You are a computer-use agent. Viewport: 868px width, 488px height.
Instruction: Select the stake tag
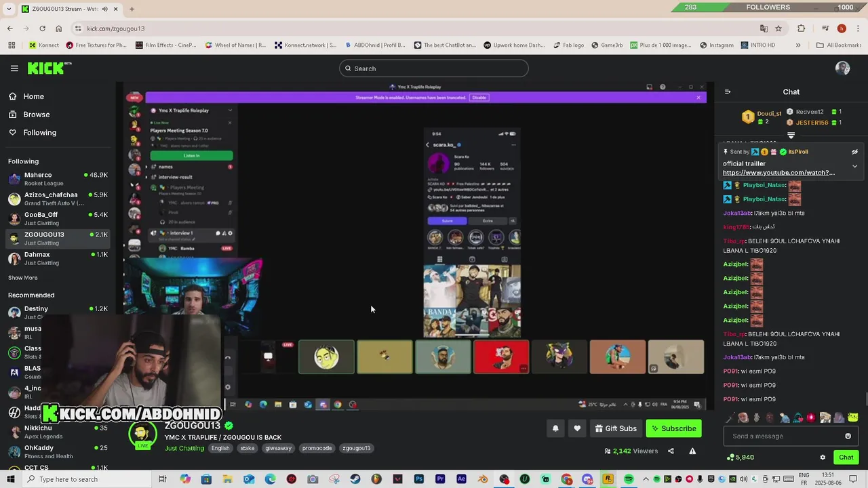click(248, 449)
